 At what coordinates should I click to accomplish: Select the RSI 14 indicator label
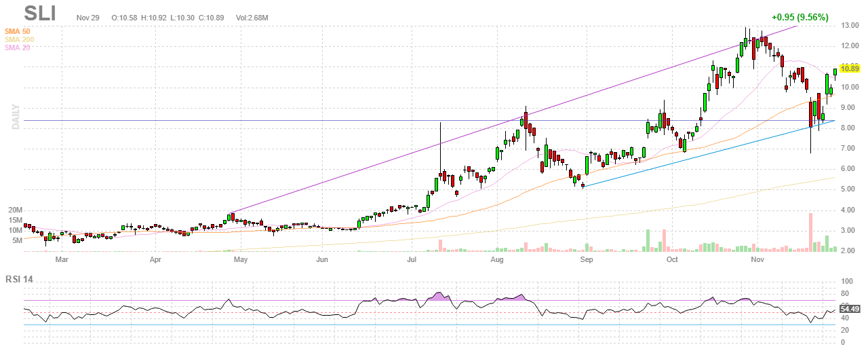coord(21,278)
